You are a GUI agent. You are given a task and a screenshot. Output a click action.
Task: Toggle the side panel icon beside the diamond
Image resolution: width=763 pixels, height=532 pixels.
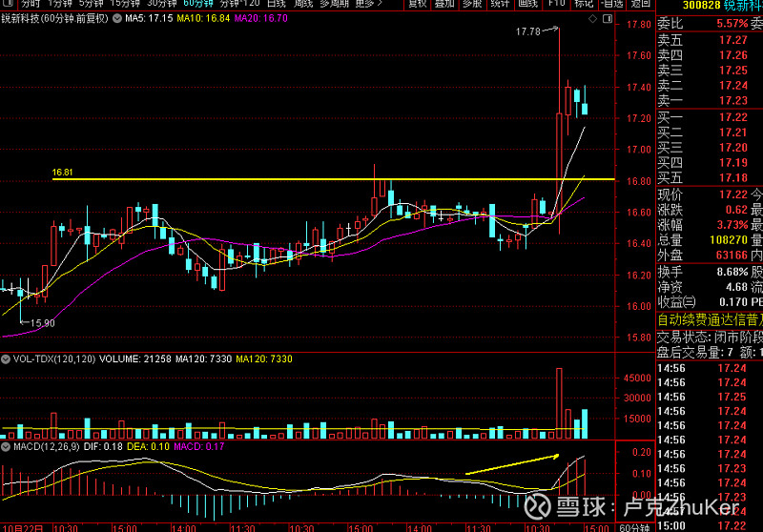[x=608, y=18]
